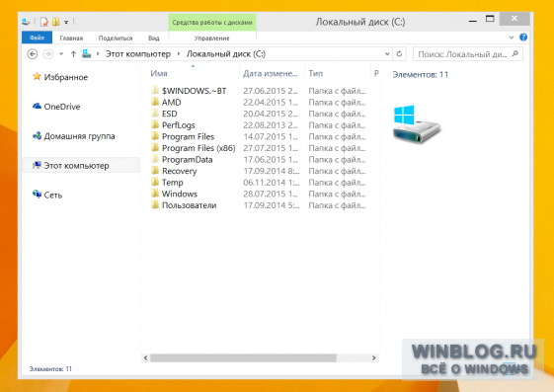Viewport: 554px width, 392px height.
Task: Select the Program Files (x86) folder
Action: [x=198, y=148]
